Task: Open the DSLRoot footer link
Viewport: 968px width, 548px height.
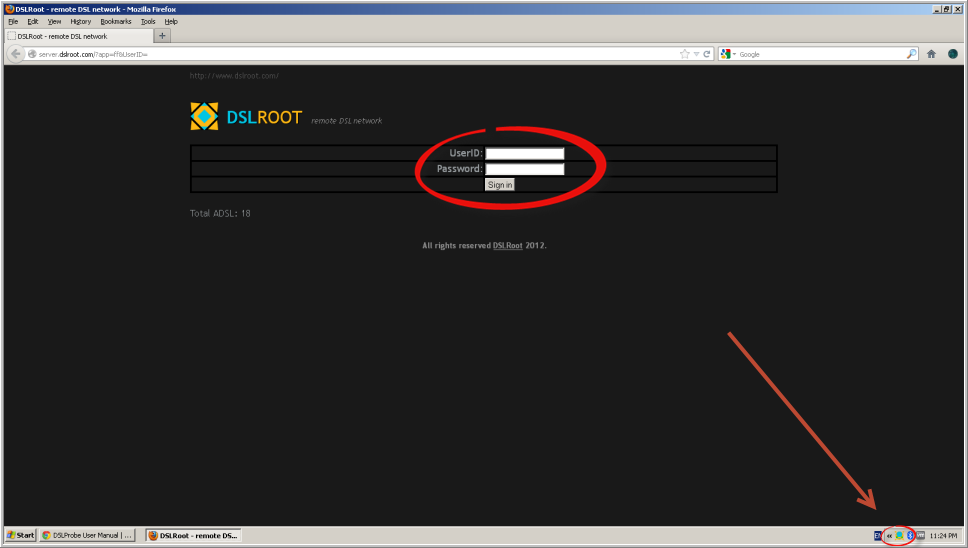Action: pos(507,246)
